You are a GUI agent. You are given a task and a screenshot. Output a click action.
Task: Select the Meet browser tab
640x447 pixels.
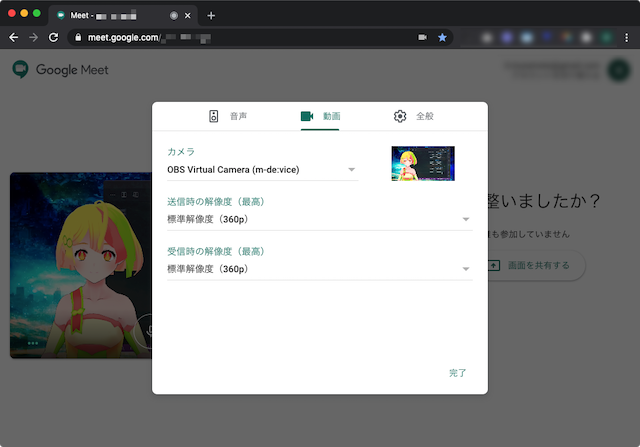[x=122, y=16]
